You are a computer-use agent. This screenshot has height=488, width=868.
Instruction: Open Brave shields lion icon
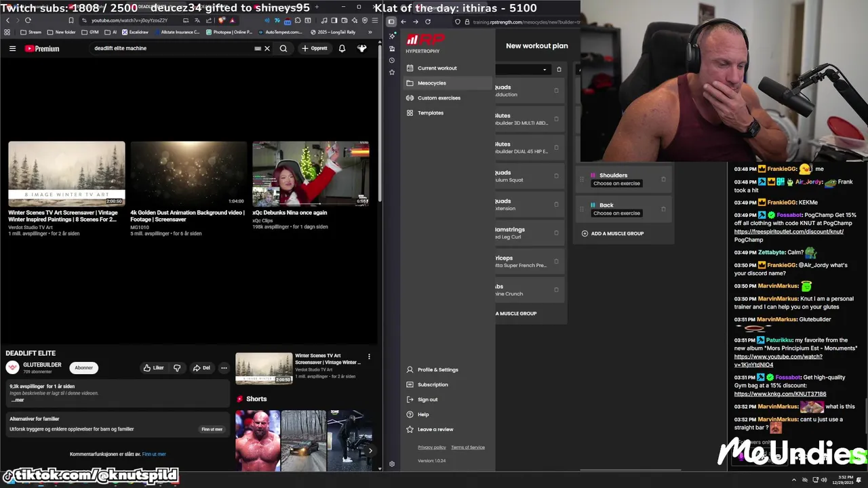click(222, 20)
